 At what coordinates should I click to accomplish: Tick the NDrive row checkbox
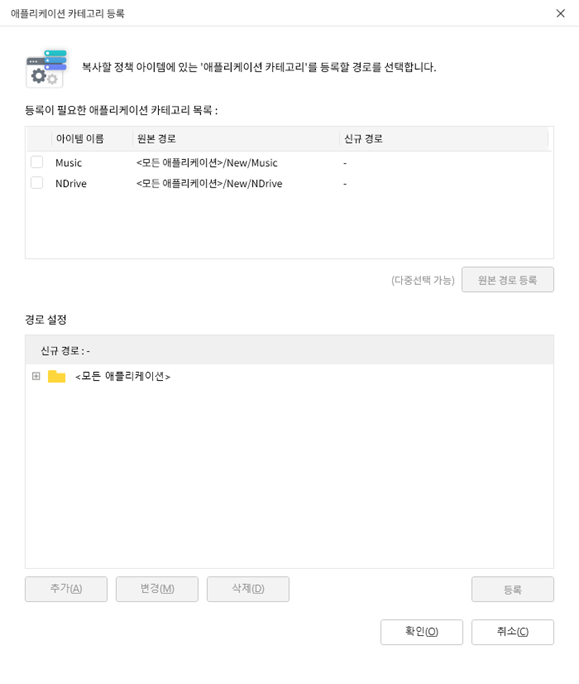pos(37,183)
